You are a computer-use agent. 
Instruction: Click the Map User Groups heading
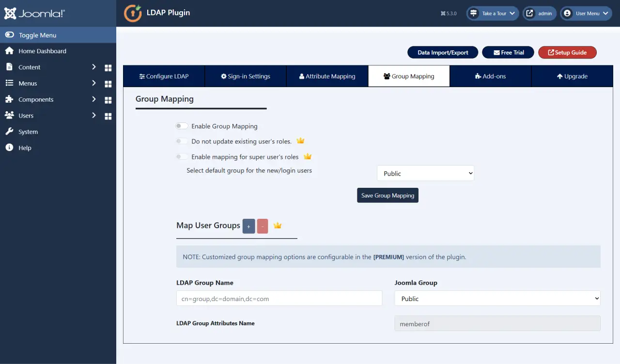[x=208, y=226]
